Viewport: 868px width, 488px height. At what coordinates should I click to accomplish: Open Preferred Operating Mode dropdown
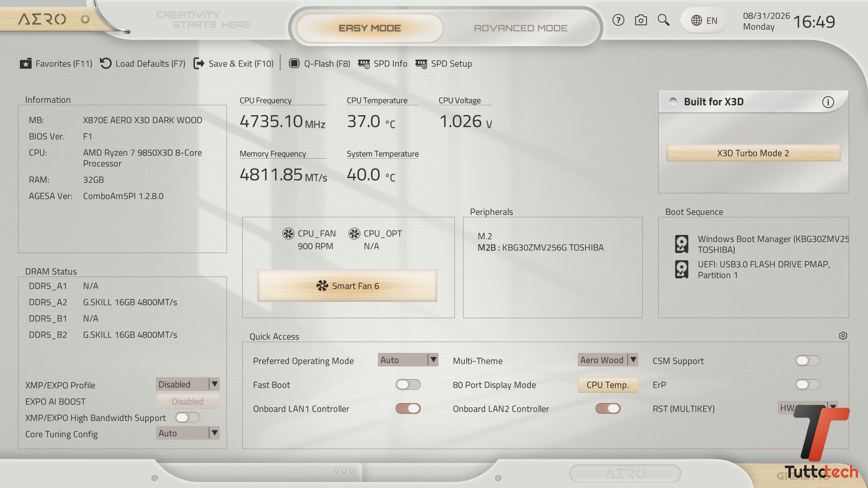(x=408, y=360)
